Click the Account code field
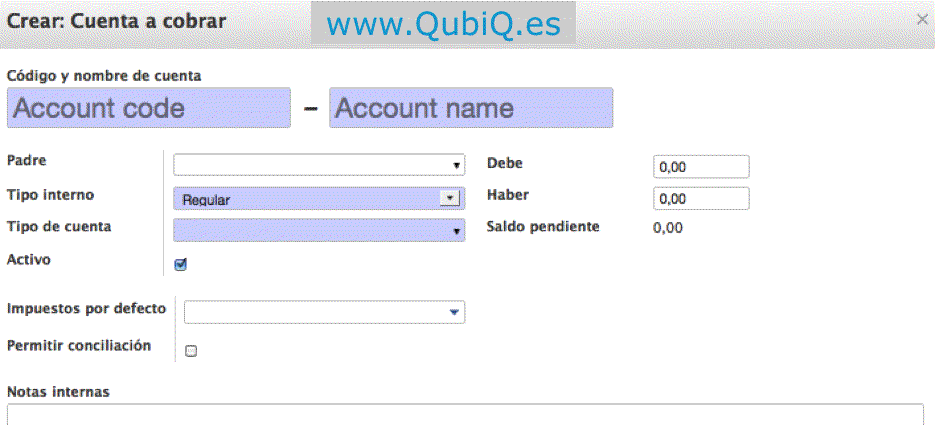Image resolution: width=935 pixels, height=425 pixels. tap(149, 108)
